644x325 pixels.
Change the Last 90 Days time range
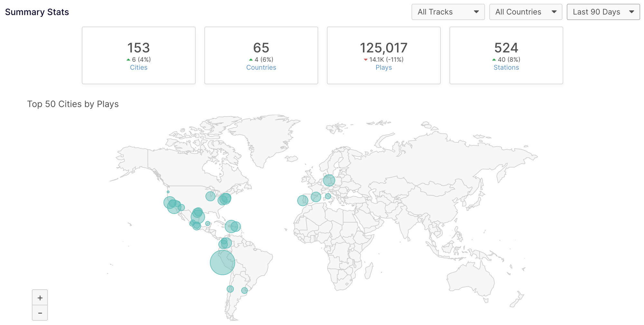tap(603, 12)
